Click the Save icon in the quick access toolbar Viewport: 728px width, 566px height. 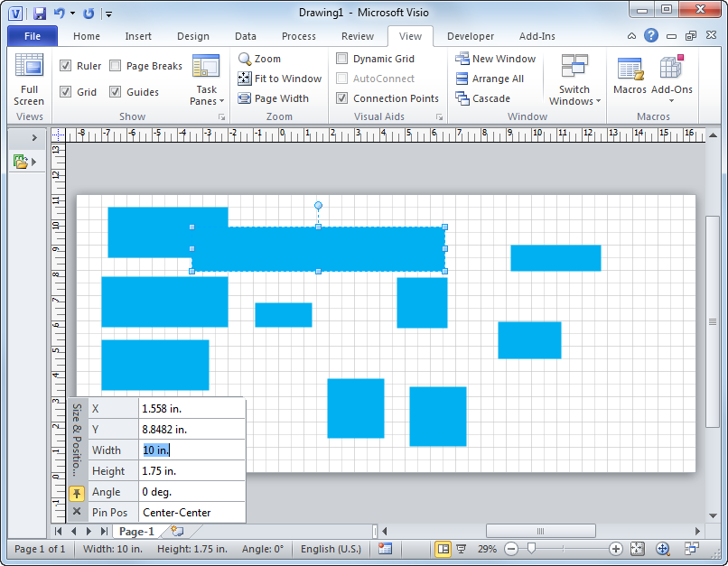(39, 14)
